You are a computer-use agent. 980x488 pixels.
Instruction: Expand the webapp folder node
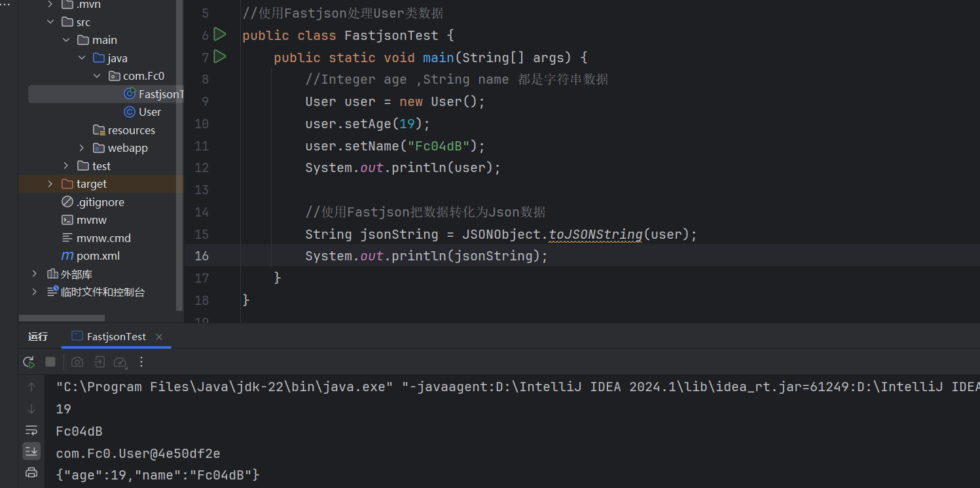pyautogui.click(x=82, y=148)
